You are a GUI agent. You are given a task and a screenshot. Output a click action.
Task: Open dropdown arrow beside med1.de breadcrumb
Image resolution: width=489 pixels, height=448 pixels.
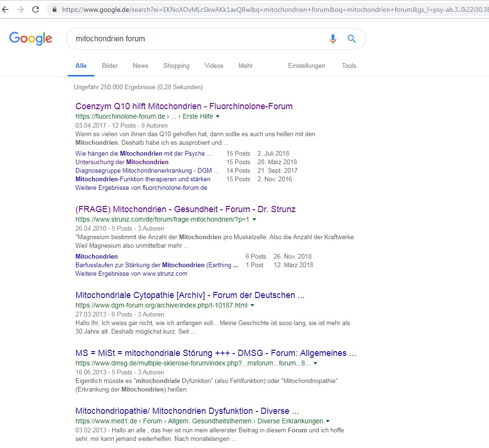(x=328, y=421)
